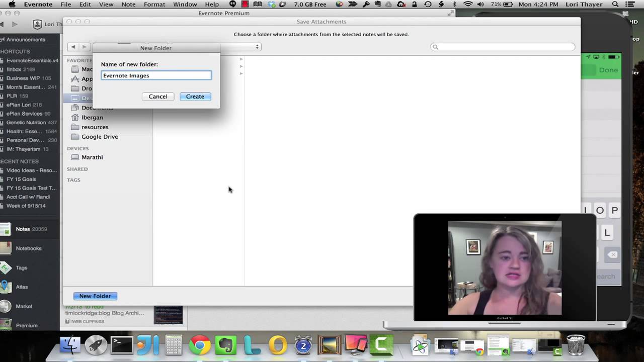Select Google Drive in Favorites sidebar
This screenshot has width=644, height=362.
click(100, 137)
